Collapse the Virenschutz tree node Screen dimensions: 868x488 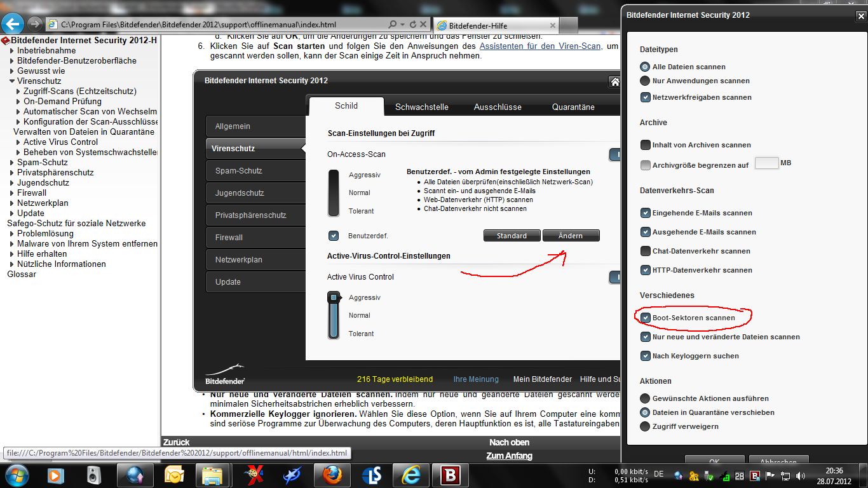pyautogui.click(x=11, y=81)
